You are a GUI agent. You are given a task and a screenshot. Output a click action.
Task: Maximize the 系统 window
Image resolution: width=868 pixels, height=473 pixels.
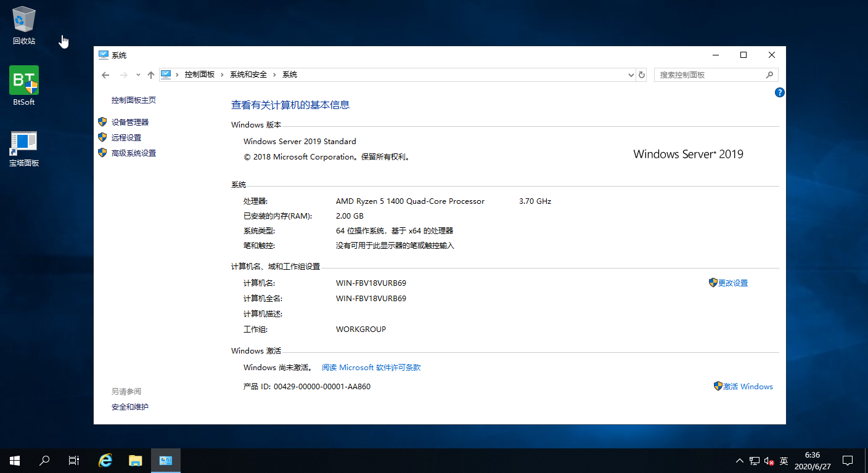click(x=743, y=55)
